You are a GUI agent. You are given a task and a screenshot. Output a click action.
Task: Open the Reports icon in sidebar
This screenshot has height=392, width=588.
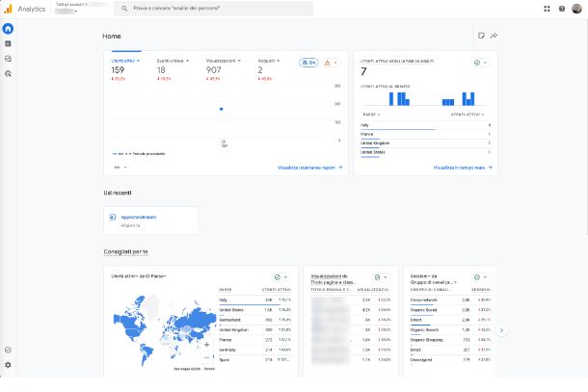pos(8,43)
